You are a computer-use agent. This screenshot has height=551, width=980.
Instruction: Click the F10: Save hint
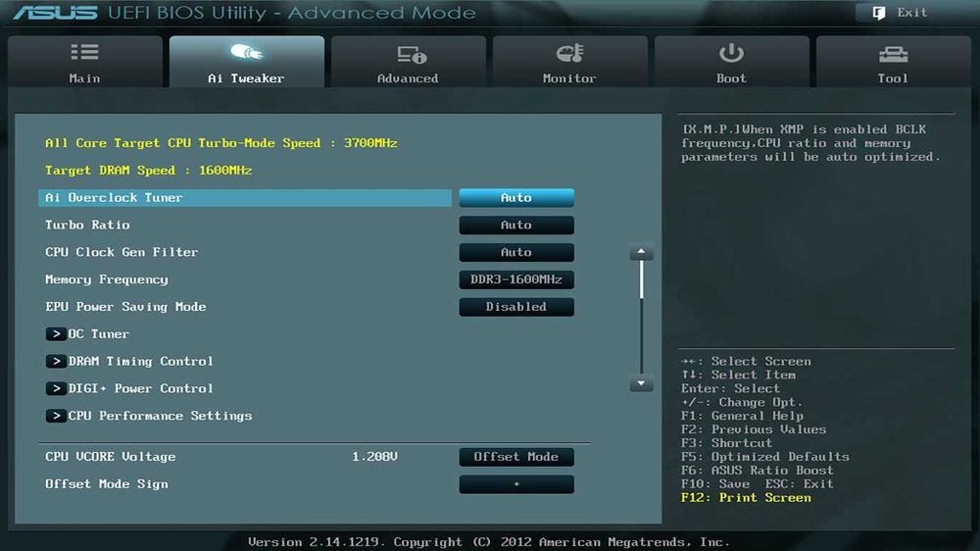(x=715, y=484)
